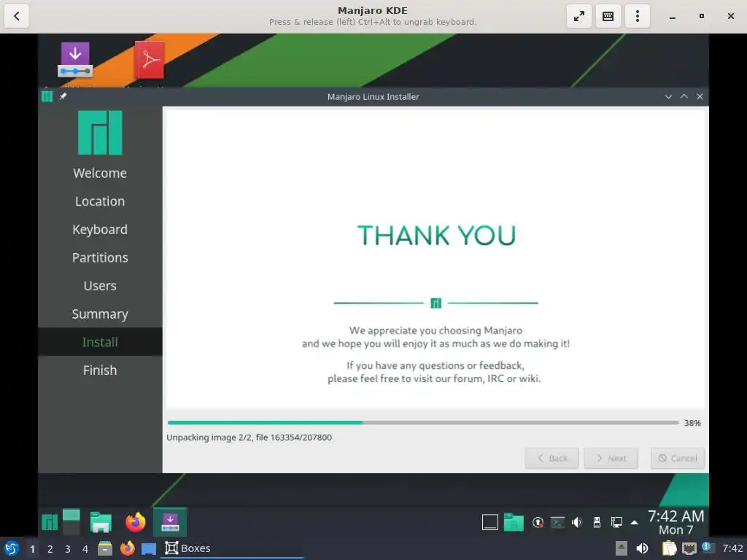Viewport: 747px width, 560px height.
Task: Open removable devices USB tray icon
Action: point(597,522)
